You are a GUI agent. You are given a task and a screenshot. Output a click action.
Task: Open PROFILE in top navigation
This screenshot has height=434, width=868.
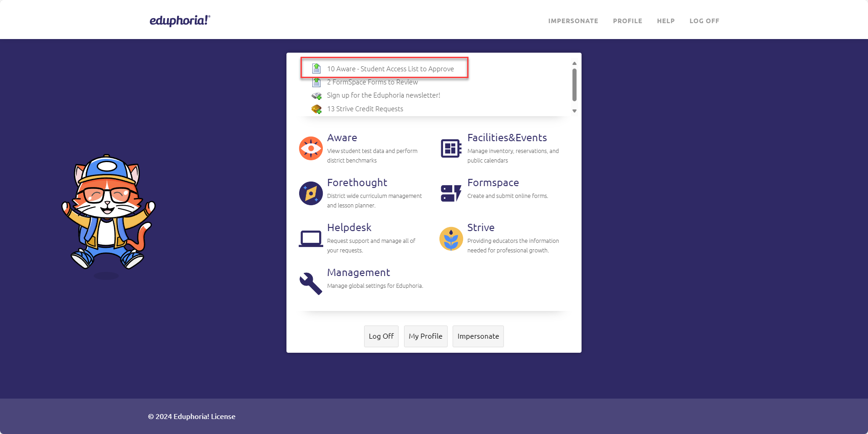click(627, 21)
